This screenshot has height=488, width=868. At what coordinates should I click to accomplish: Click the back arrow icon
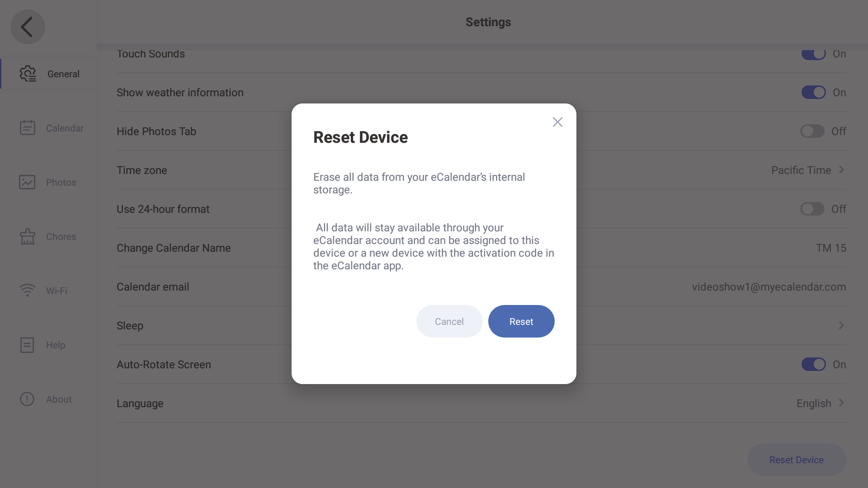(28, 27)
